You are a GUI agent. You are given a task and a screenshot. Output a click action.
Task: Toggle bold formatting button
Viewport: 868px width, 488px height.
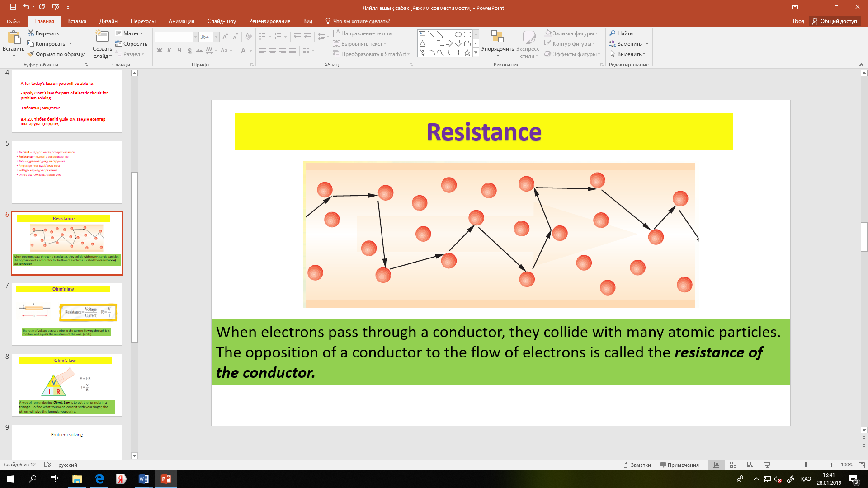coord(159,51)
